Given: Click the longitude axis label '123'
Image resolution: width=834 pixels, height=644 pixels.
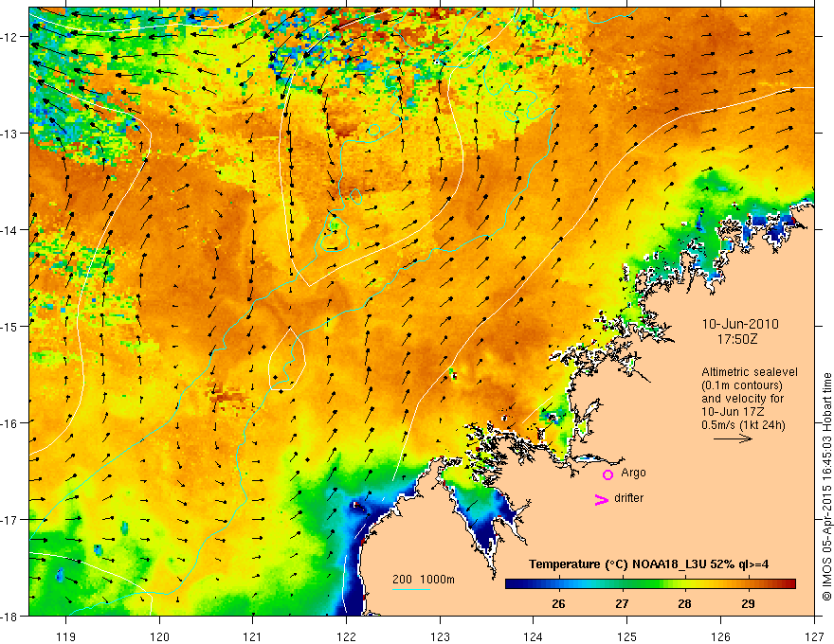Looking at the screenshot, I should pos(440,636).
